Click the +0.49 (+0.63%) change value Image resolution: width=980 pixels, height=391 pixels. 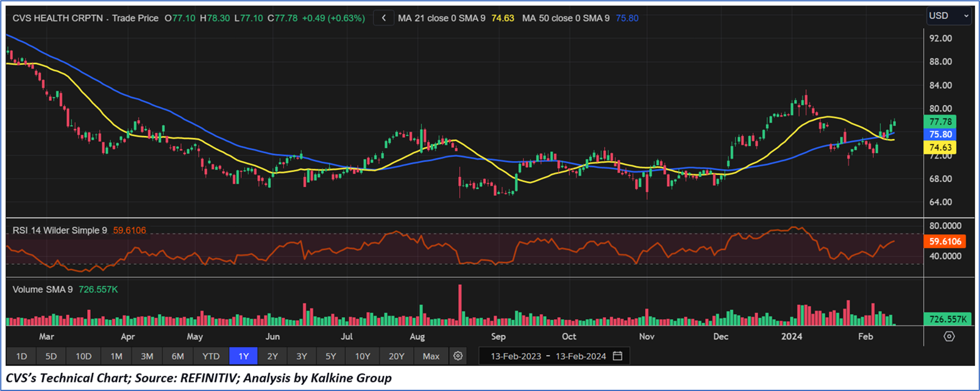point(333,18)
